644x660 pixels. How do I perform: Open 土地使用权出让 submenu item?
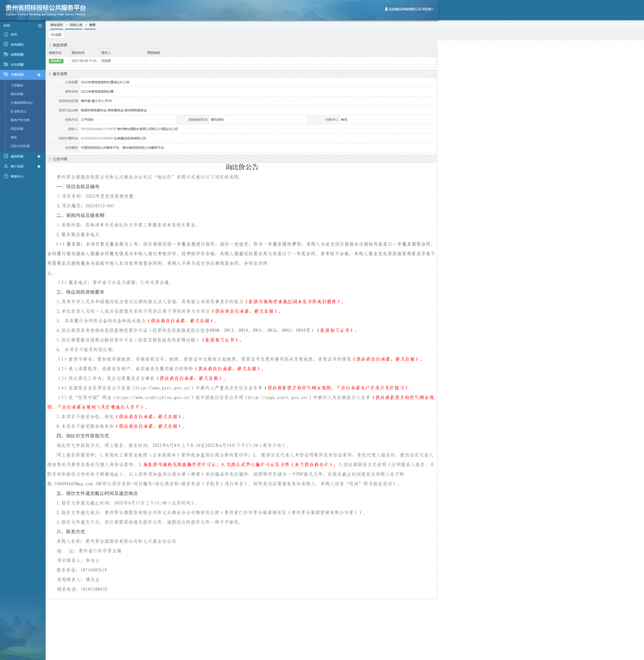pos(21,102)
